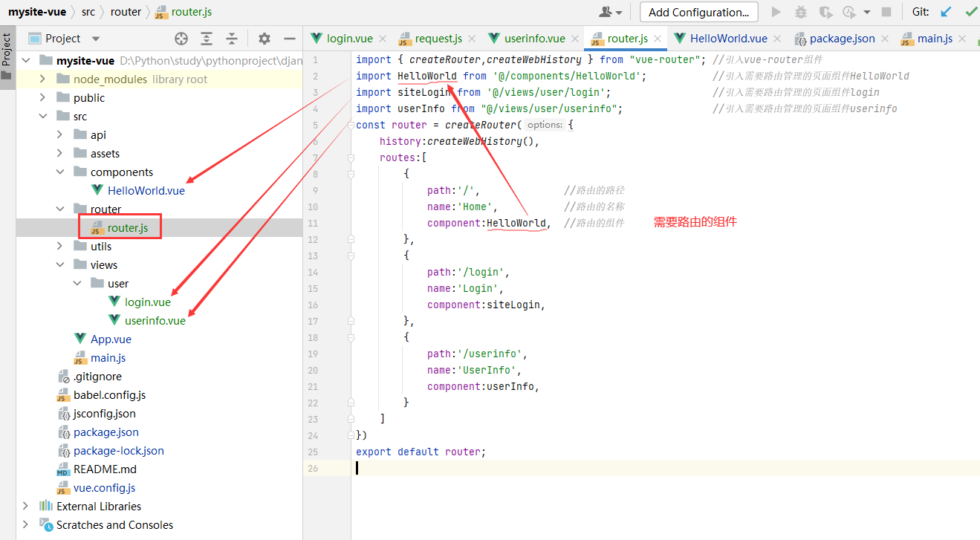Click the Select Opened File locate icon
980x540 pixels.
181,39
